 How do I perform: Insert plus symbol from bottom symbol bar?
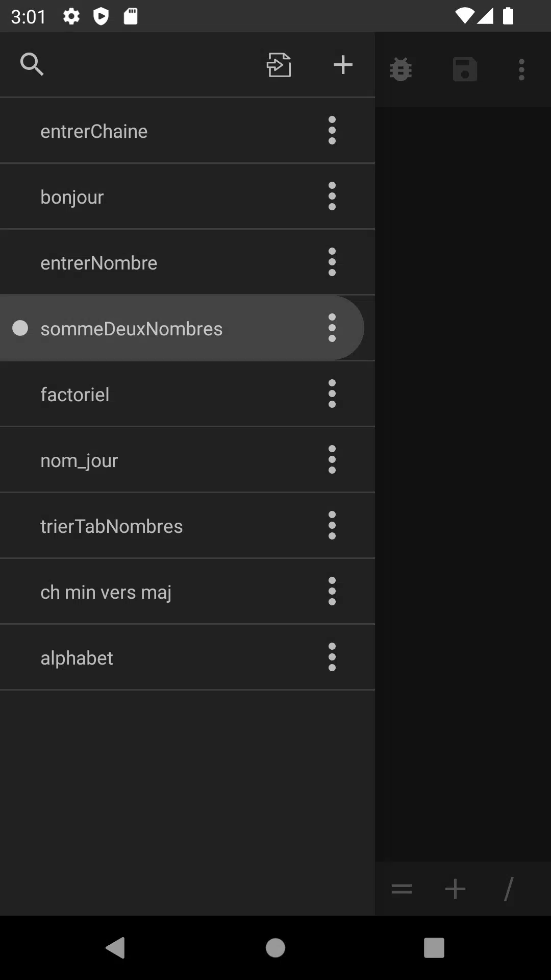pyautogui.click(x=455, y=889)
